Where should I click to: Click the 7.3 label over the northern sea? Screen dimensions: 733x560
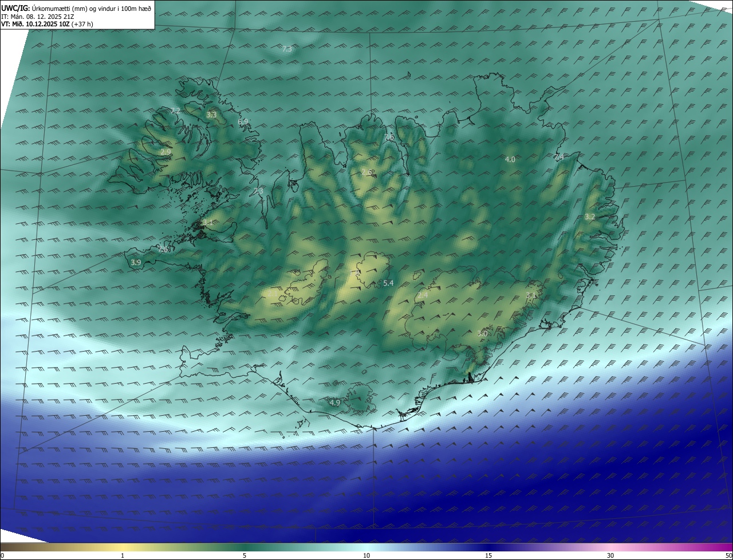pos(287,49)
